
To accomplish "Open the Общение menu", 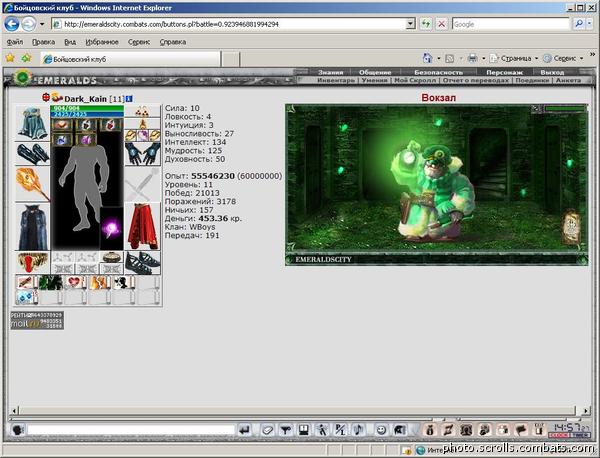I will coord(375,72).
